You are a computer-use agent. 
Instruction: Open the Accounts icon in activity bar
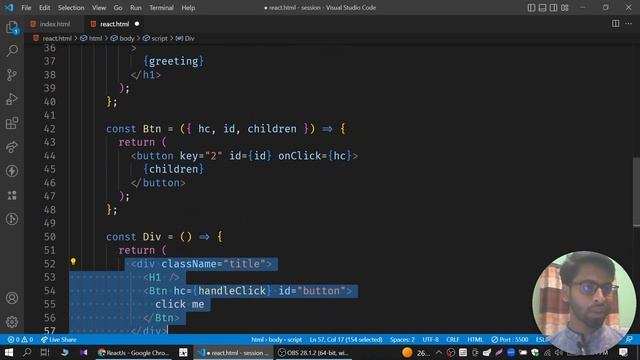[12, 298]
